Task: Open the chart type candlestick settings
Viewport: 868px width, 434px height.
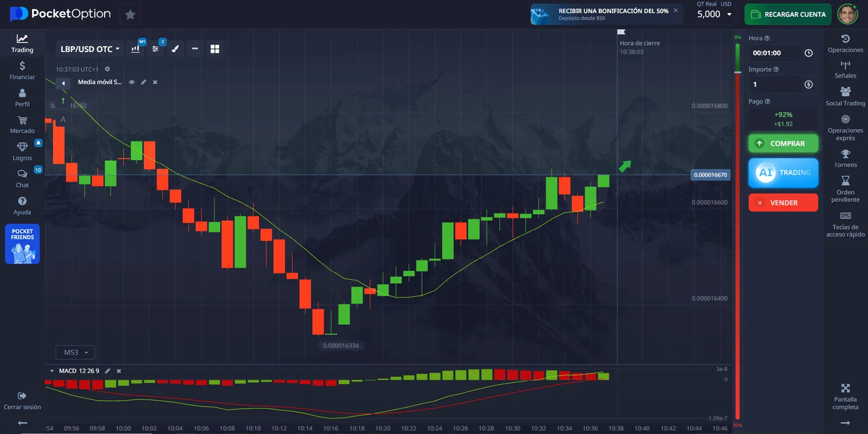Action: (136, 49)
